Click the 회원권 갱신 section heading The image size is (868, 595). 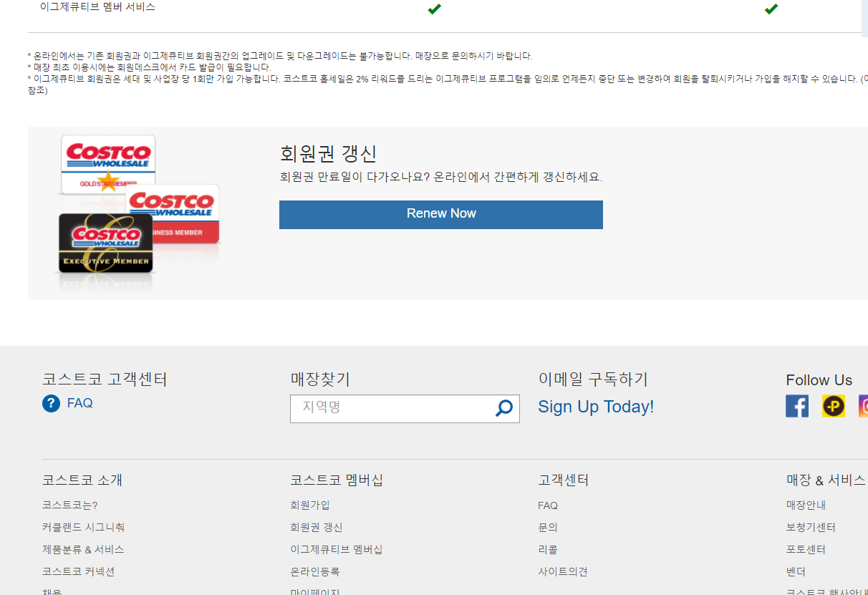(x=328, y=154)
